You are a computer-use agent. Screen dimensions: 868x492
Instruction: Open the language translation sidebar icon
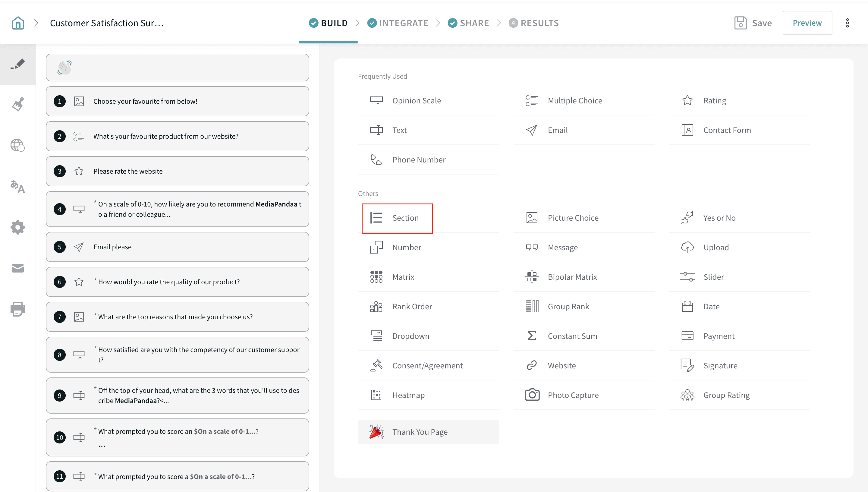18,187
